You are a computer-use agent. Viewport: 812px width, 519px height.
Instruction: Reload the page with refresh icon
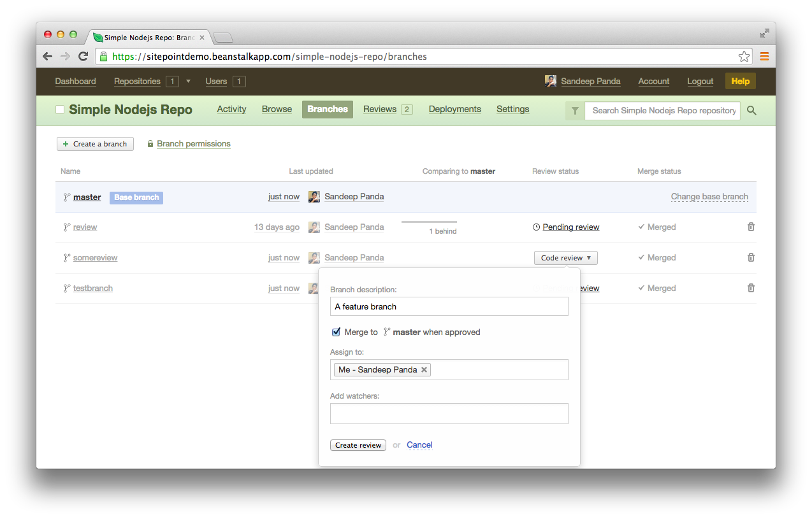tap(83, 57)
